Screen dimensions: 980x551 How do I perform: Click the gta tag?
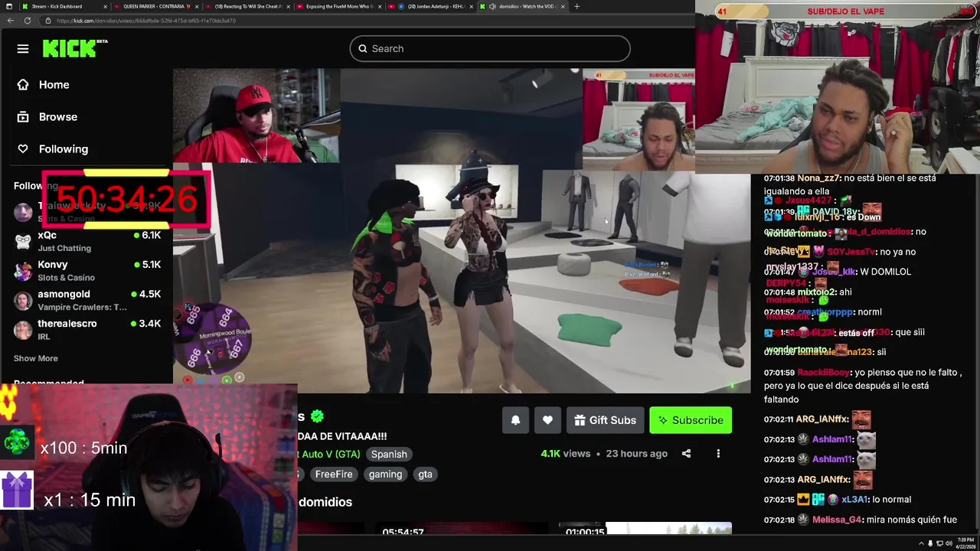[x=425, y=474]
